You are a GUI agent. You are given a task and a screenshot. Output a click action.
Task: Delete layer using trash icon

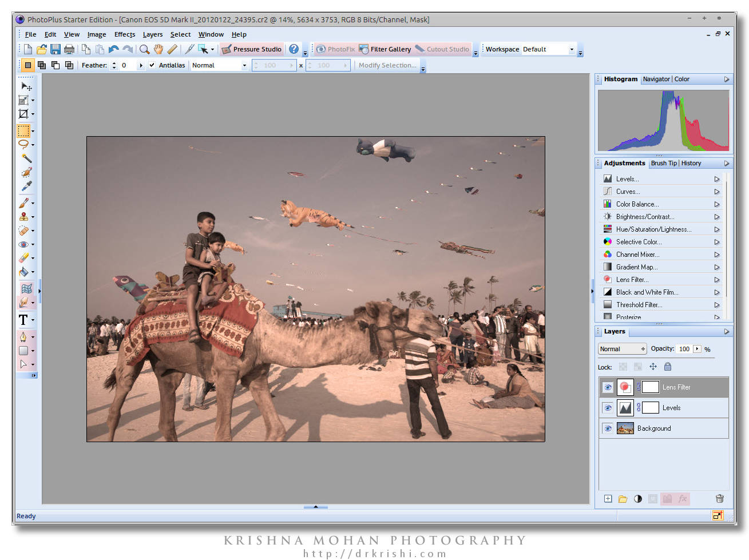pyautogui.click(x=719, y=499)
